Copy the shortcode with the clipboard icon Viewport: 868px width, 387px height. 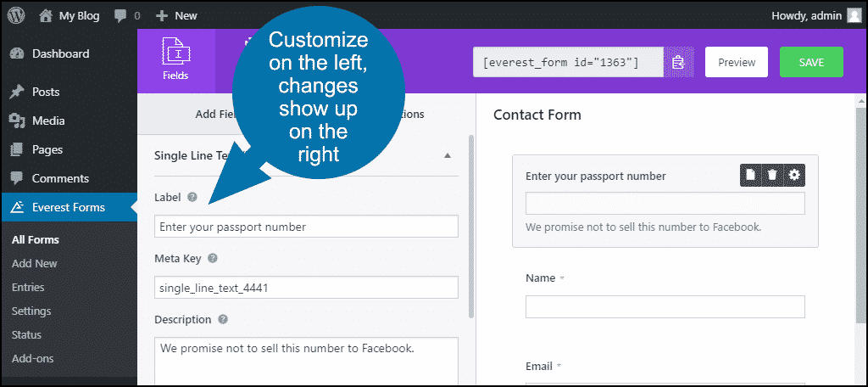[x=679, y=62]
